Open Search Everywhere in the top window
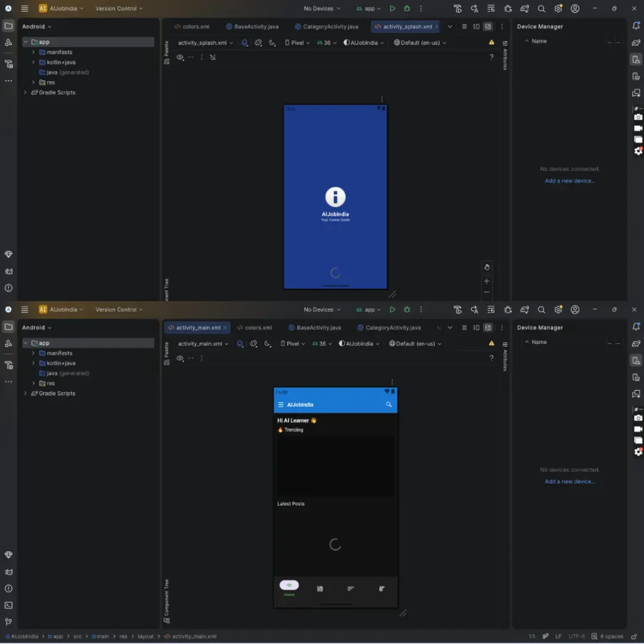The image size is (644, 644). click(x=541, y=9)
